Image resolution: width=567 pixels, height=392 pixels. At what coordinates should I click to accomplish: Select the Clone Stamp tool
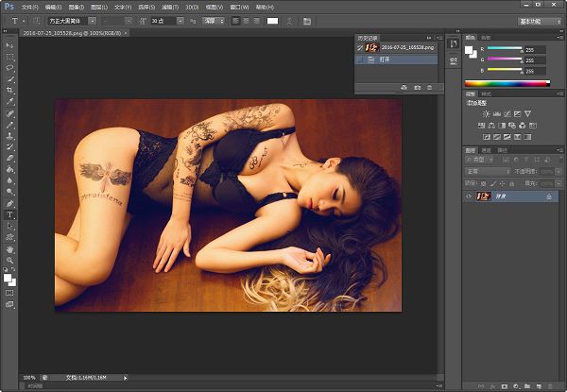(x=9, y=136)
